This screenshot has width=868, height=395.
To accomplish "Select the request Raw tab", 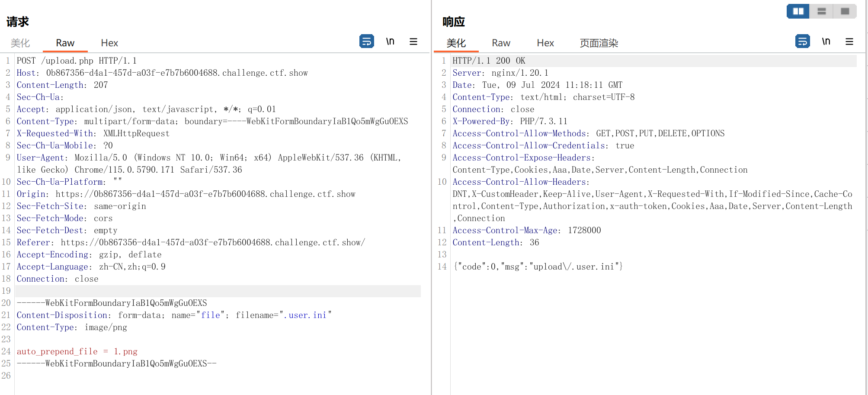I will [65, 43].
